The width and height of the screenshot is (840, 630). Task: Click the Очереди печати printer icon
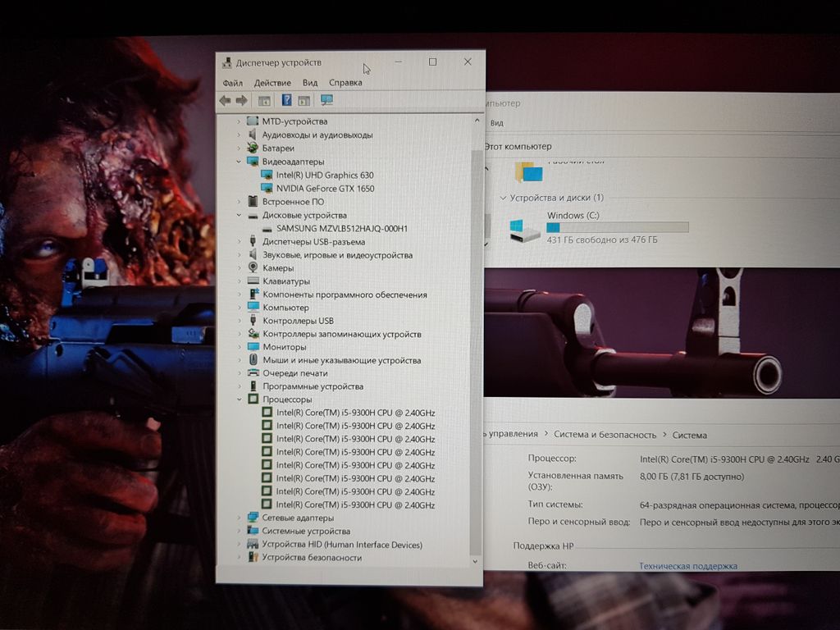click(x=253, y=373)
